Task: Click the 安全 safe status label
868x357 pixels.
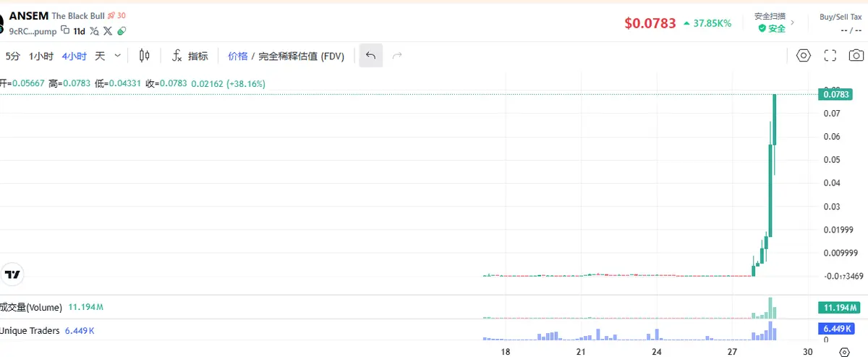Action: click(777, 29)
